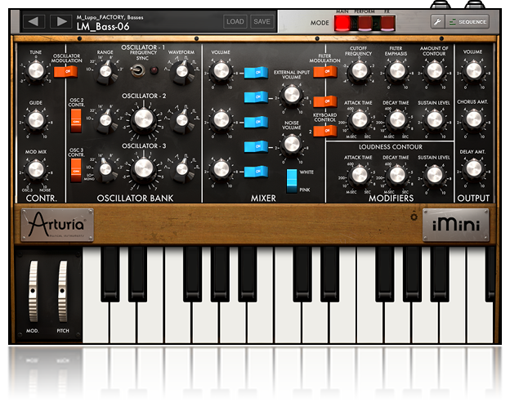Click the Tune knob
The height and width of the screenshot is (420, 510).
tap(36, 70)
